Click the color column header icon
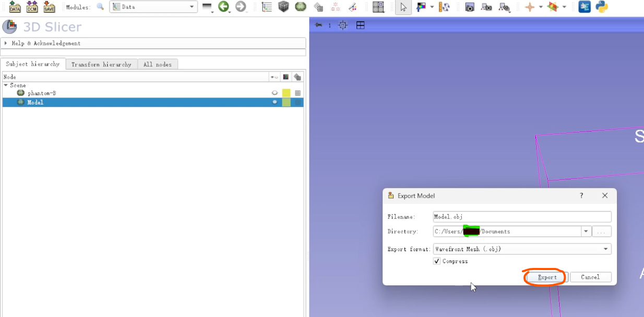Screen dimensions: 644x317 point(285,77)
